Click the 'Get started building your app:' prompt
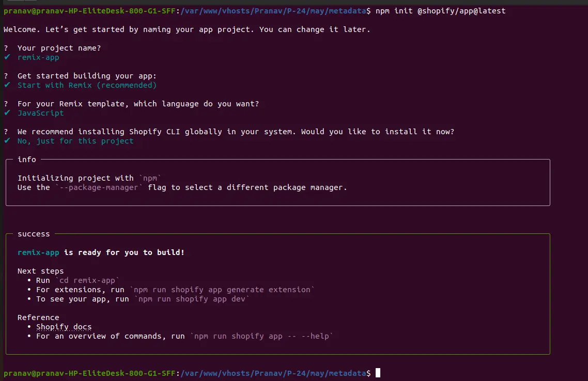588x381 pixels. [87, 76]
